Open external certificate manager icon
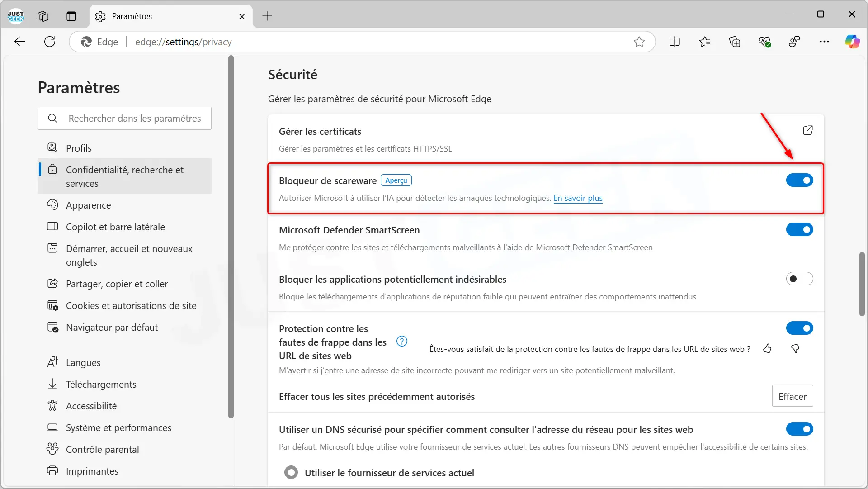 (807, 131)
